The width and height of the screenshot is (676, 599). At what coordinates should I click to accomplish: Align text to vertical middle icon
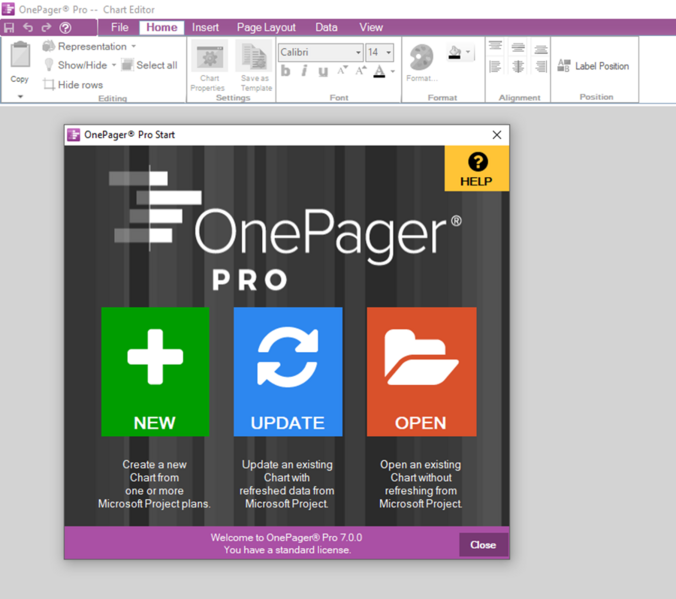click(x=518, y=47)
